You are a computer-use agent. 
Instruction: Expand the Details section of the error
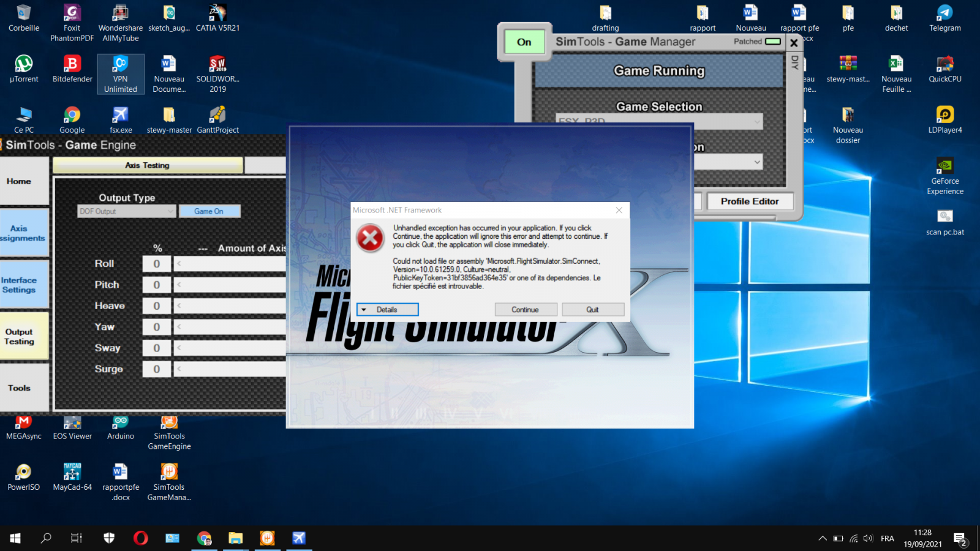click(388, 310)
